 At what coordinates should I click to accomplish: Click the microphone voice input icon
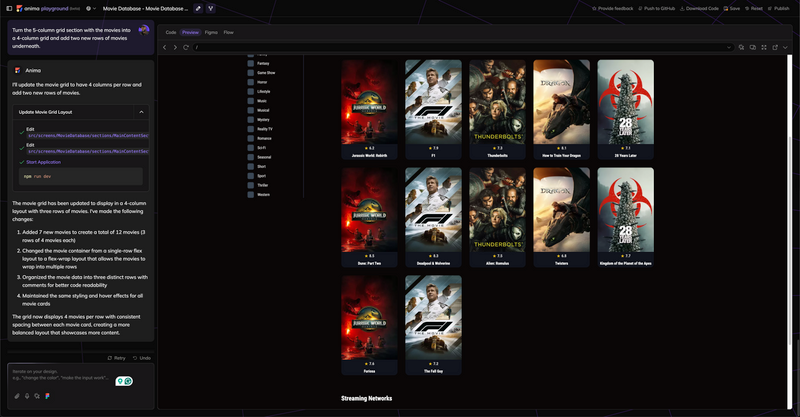[27, 396]
